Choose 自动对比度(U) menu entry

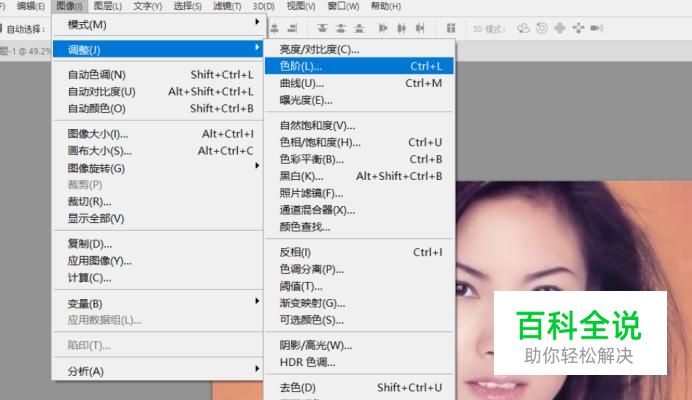158,91
